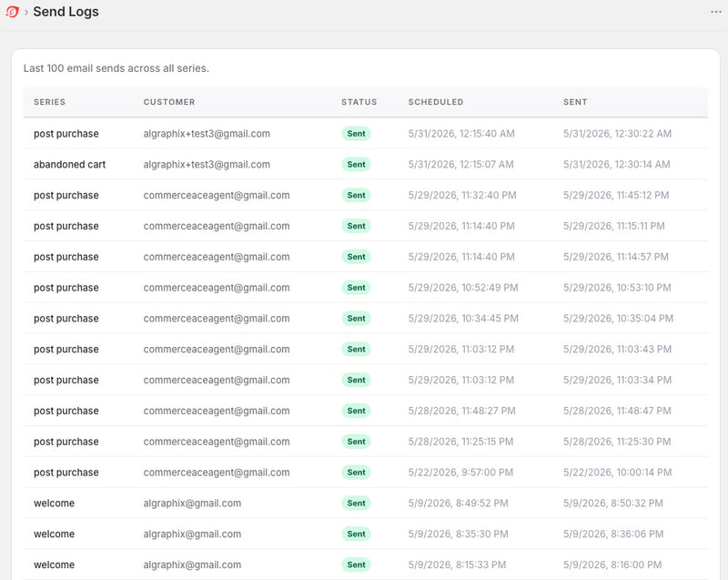
Task: Click the SERIES column header
Action: [49, 102]
